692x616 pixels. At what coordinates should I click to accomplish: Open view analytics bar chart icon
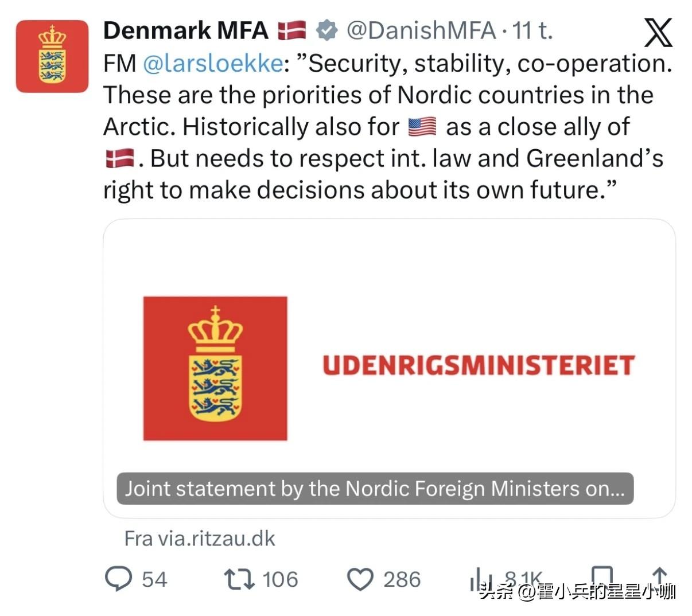481,578
